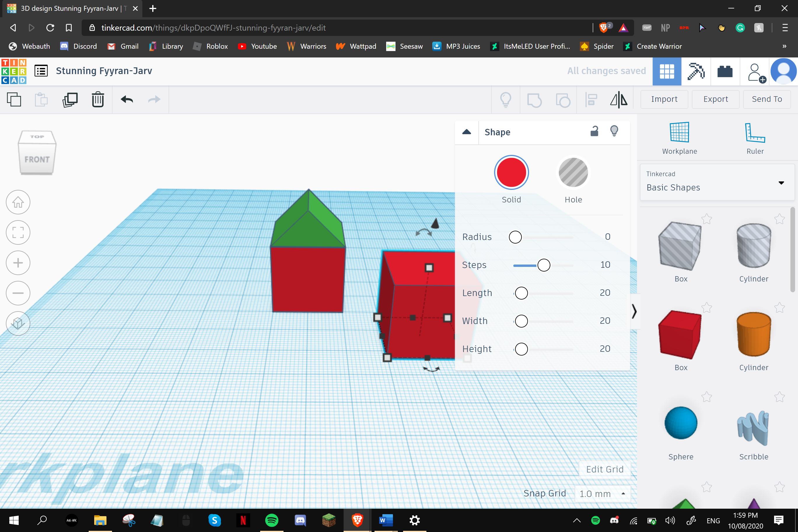
Task: Open the Blocks (Minecraft pickaxe) view
Action: pos(696,71)
